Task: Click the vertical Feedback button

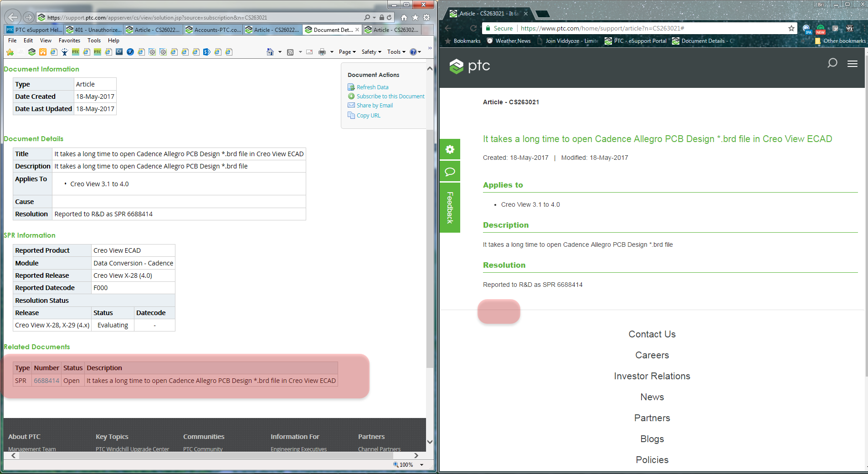Action: click(450, 208)
